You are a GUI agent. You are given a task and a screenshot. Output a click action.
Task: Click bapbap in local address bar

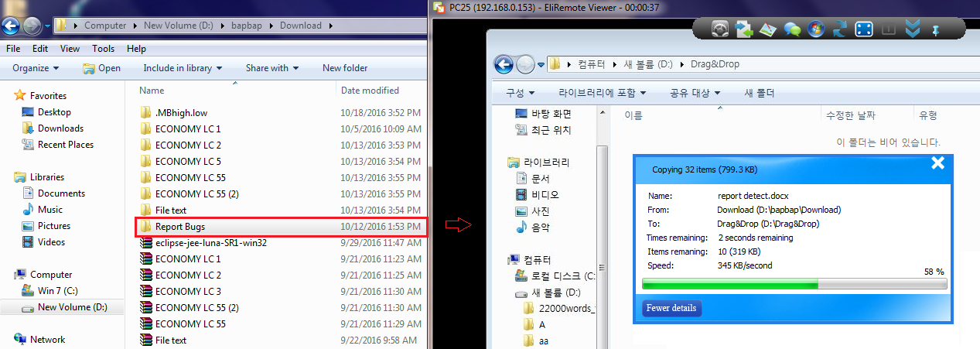pos(248,26)
